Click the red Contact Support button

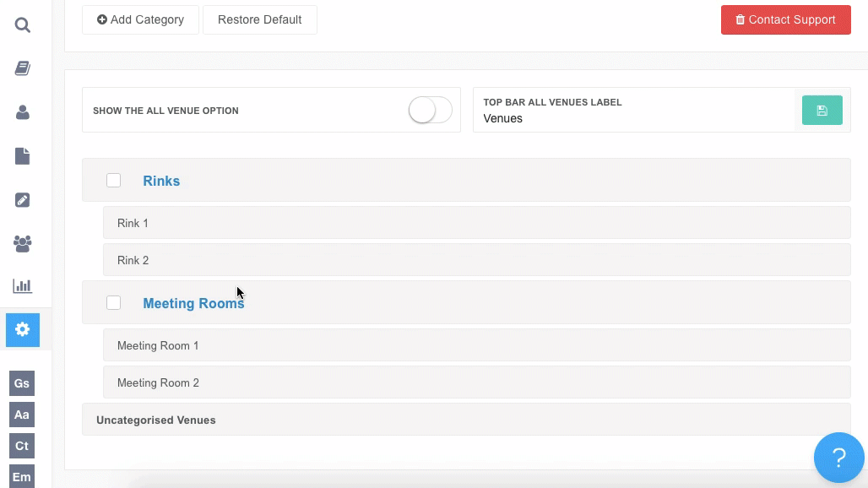785,19
